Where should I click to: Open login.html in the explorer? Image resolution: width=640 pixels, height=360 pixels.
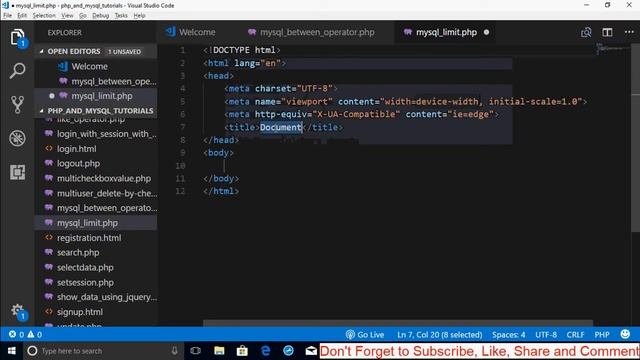[96, 149]
